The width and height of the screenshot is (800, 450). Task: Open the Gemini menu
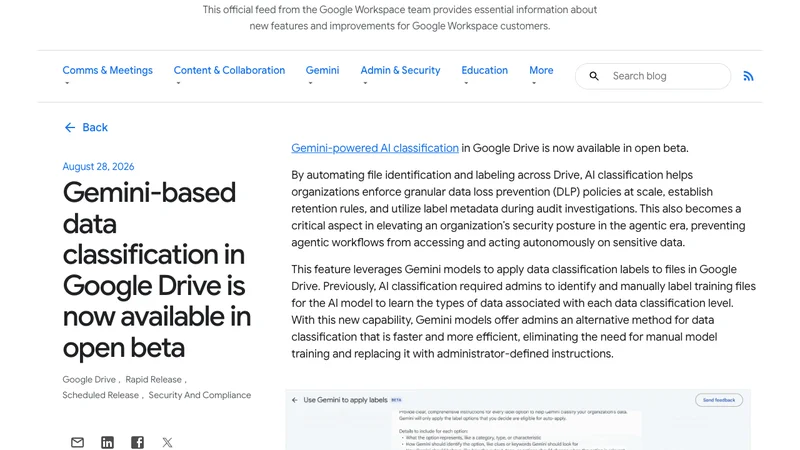tap(322, 70)
